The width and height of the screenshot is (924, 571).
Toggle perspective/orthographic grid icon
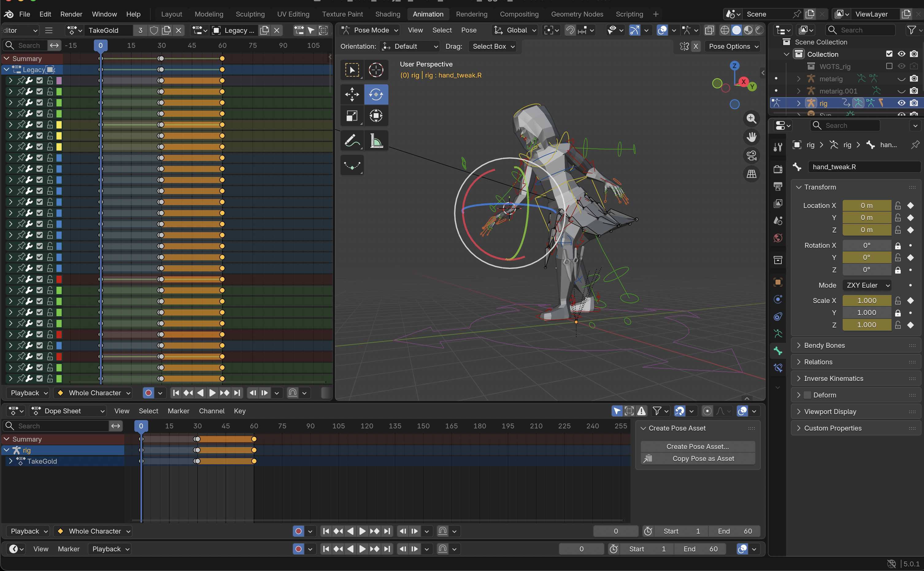tap(751, 174)
